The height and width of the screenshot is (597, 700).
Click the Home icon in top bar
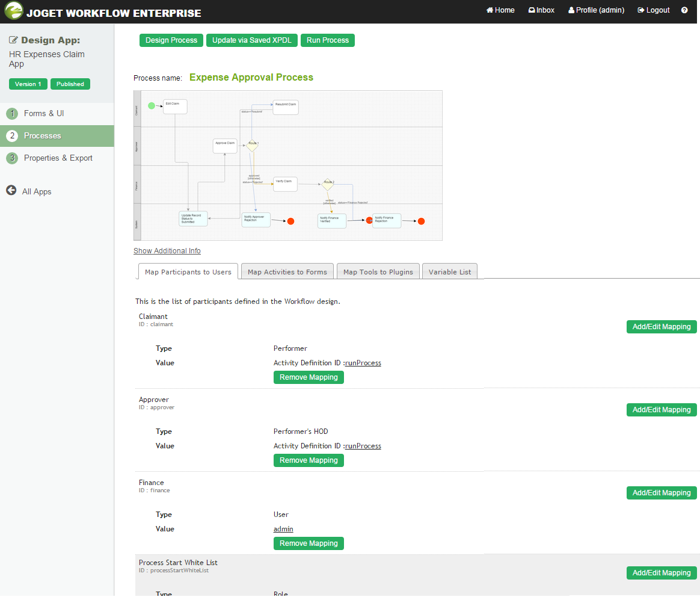coord(490,10)
